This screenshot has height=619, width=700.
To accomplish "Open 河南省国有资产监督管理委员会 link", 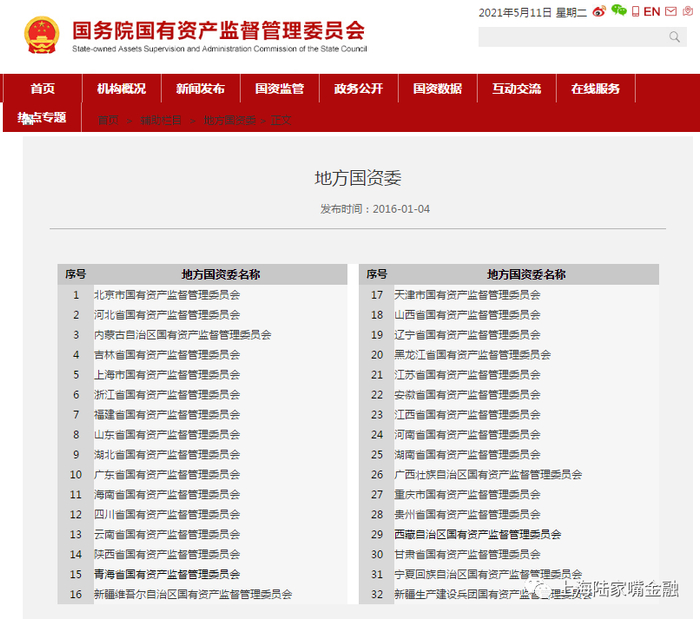I will click(x=467, y=435).
